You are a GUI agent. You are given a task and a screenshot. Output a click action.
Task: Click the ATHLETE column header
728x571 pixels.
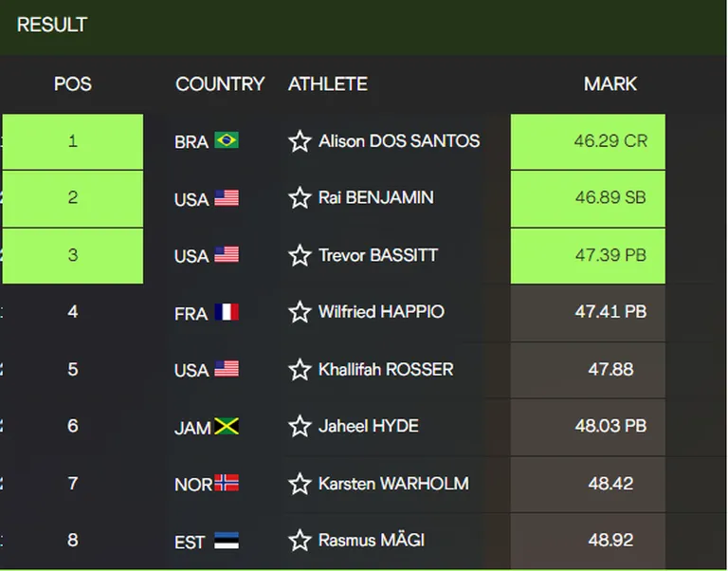coord(328,84)
